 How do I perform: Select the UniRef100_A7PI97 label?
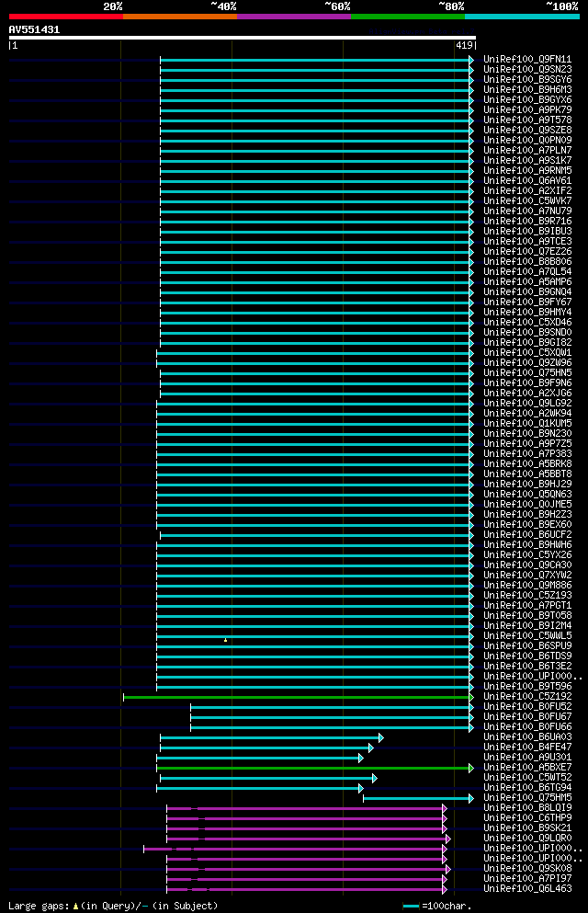pos(527,879)
